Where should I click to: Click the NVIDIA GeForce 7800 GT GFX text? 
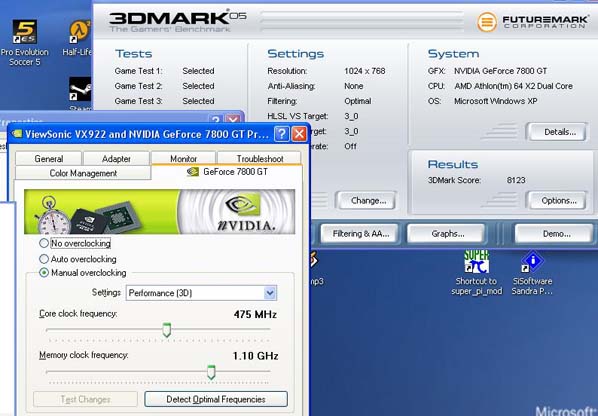[x=500, y=71]
